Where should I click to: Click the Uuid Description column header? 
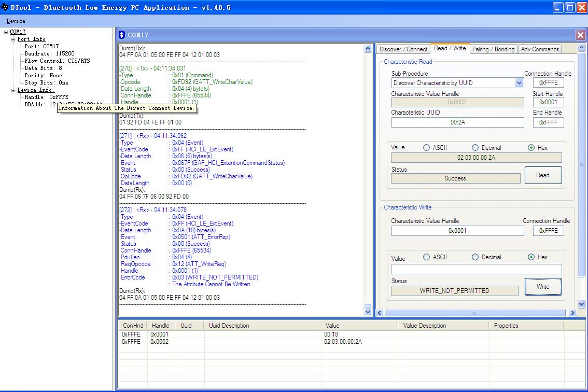click(x=262, y=326)
